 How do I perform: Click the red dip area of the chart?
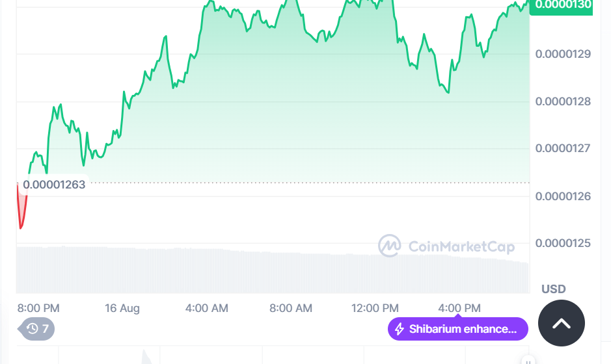(21, 209)
